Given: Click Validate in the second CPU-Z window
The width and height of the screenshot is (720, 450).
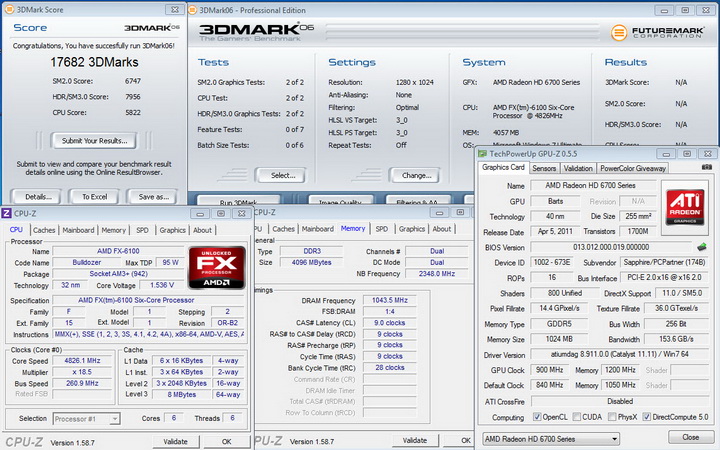Looking at the screenshot, I should [x=415, y=440].
